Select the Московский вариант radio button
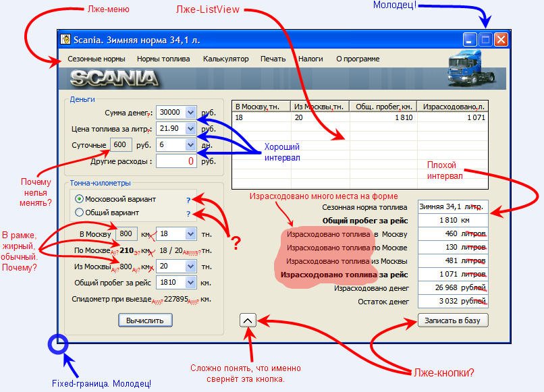Image resolution: width=544 pixels, height=392 pixels. click(79, 199)
